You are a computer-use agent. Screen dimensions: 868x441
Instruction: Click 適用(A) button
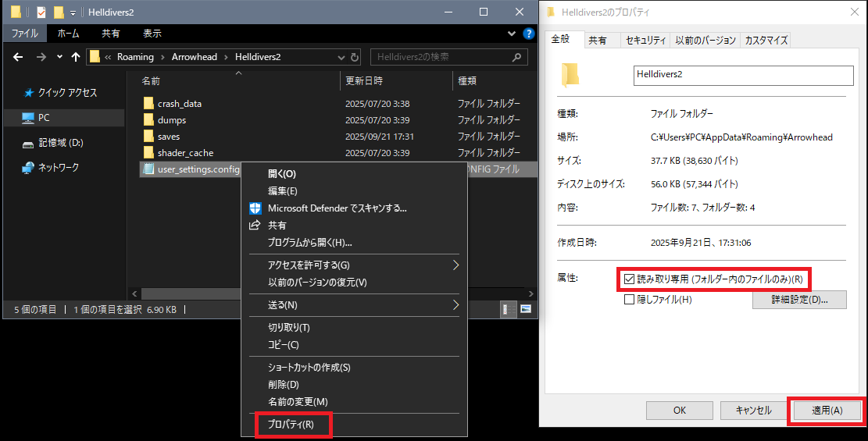point(827,411)
